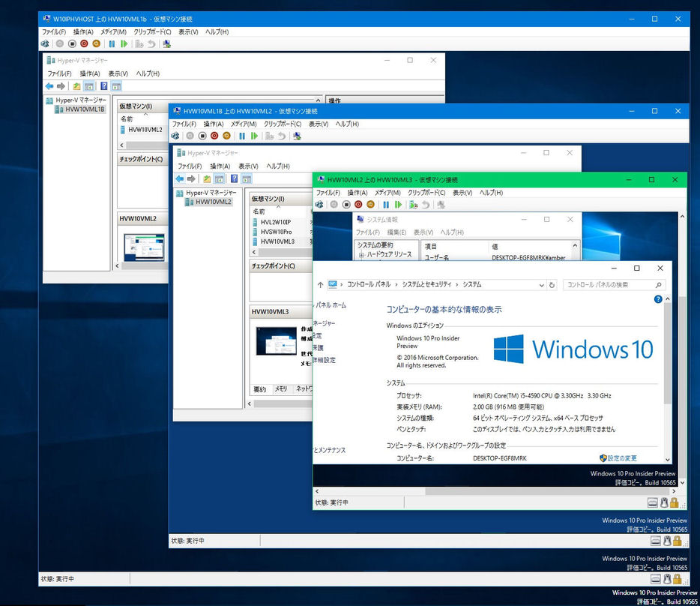Switch to the メモリ tab for HVW10VML3
This screenshot has height=606, width=700.
coord(281,389)
